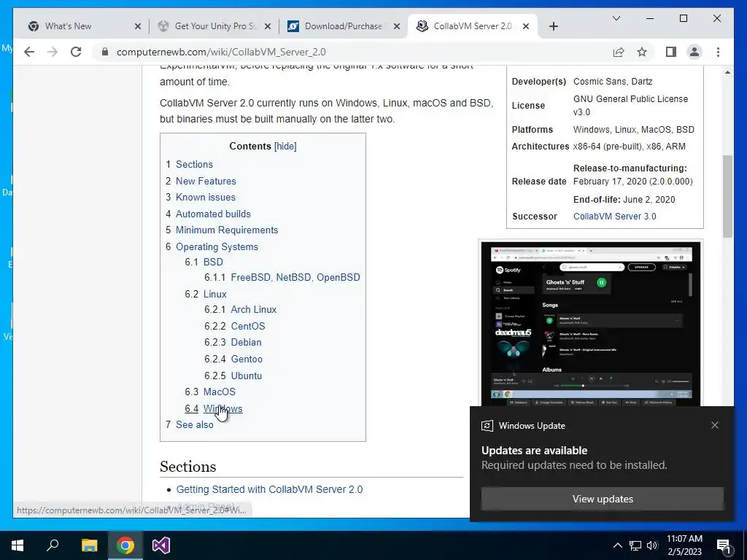
Task: Open Automated builds contents entry
Action: 213,214
